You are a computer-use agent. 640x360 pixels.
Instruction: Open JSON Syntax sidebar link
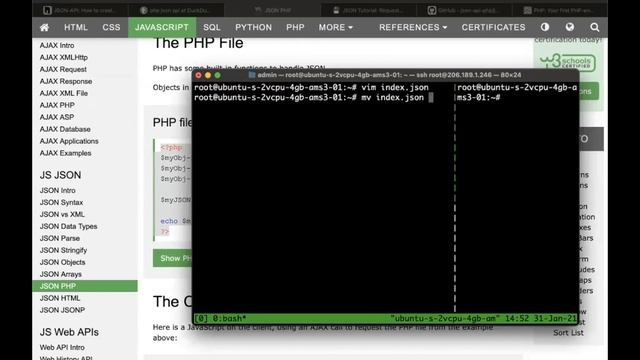(x=61, y=202)
